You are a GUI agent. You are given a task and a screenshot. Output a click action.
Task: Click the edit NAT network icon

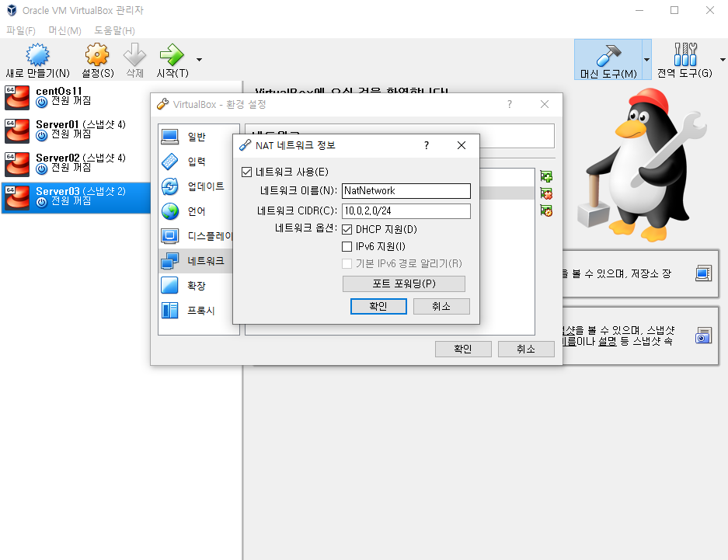pos(546,210)
